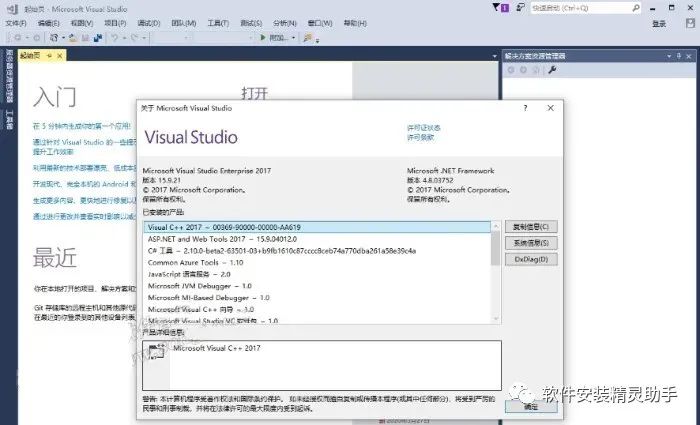700x425 pixels.
Task: Click the help question mark in About dialog
Action: 525,108
